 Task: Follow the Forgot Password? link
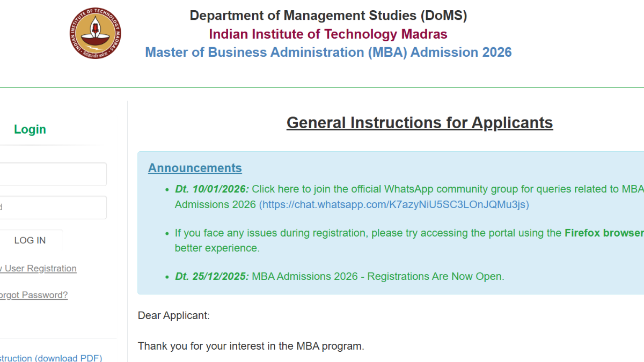tap(33, 295)
